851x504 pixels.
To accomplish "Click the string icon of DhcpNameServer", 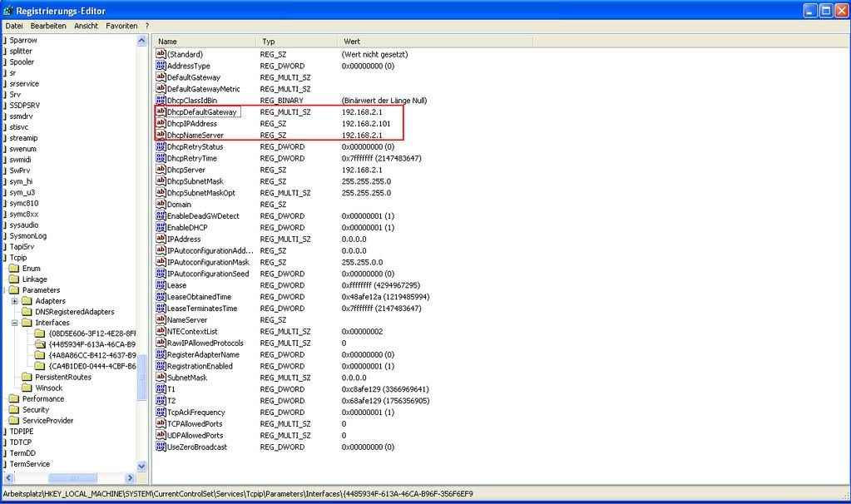I will tap(161, 135).
